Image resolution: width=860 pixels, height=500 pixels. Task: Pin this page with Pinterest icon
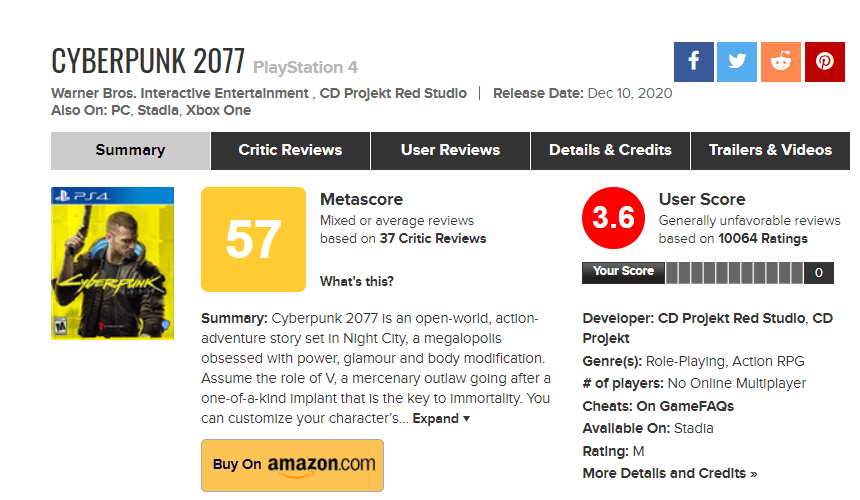pyautogui.click(x=824, y=62)
